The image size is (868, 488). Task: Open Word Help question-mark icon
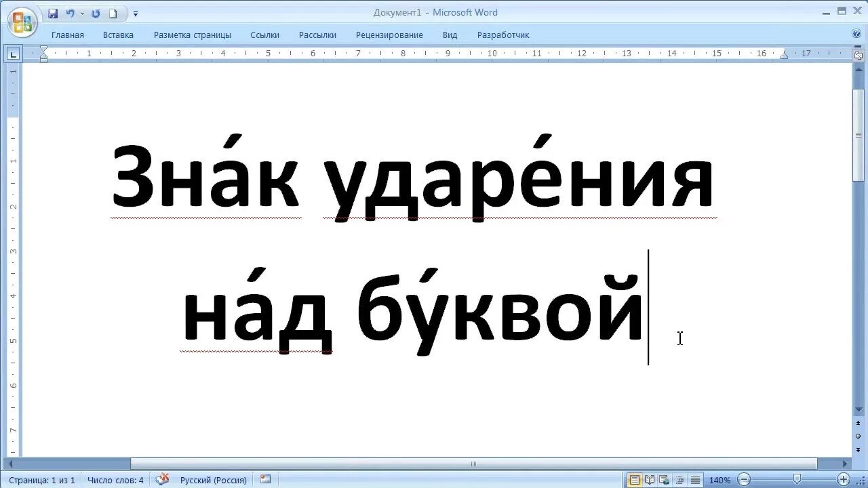(856, 33)
